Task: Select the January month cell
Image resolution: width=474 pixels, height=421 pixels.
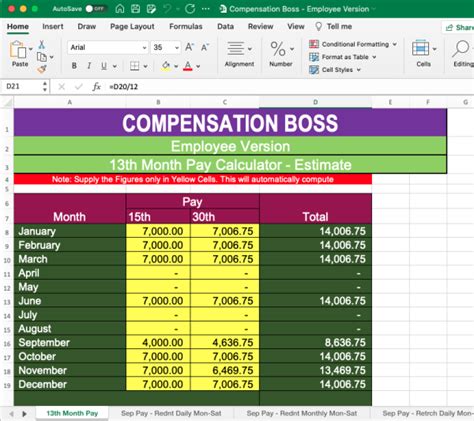Action: [70, 231]
